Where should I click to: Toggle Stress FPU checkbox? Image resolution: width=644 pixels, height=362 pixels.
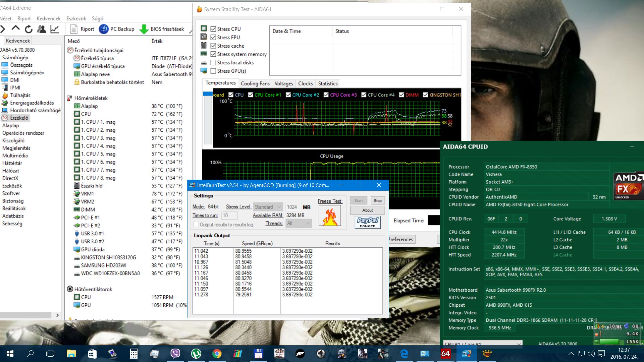click(x=213, y=37)
